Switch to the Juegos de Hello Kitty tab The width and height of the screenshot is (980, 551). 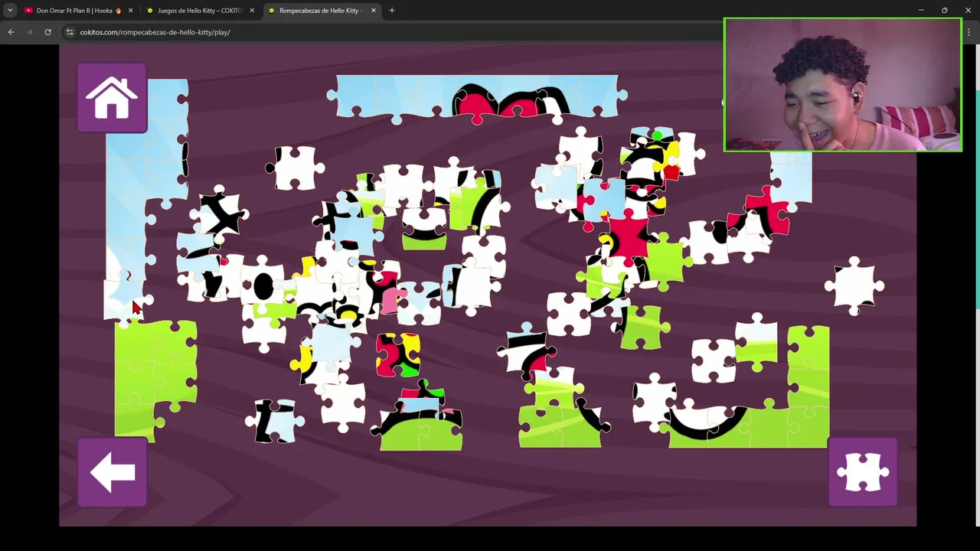(199, 11)
